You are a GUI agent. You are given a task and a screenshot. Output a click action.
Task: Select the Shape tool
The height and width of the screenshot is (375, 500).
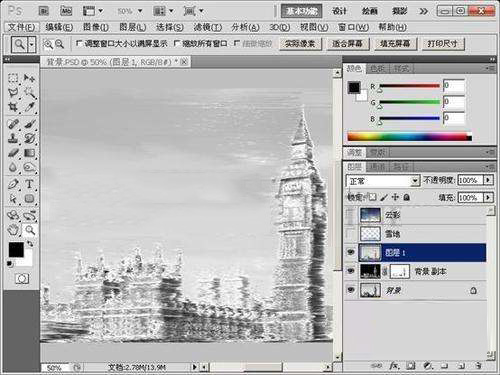click(29, 199)
